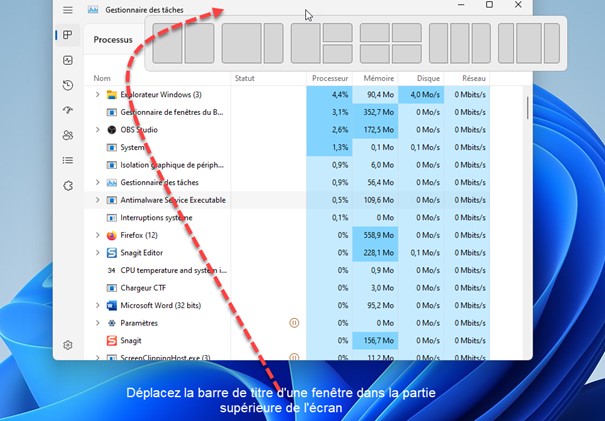
Task: Open the Services page (puzzle icon)
Action: 68,186
